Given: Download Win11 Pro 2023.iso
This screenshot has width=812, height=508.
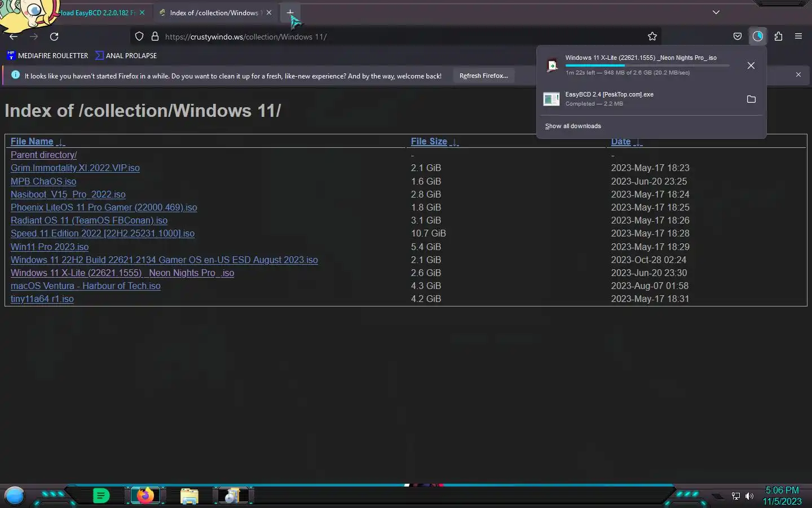Looking at the screenshot, I should click(x=50, y=247).
